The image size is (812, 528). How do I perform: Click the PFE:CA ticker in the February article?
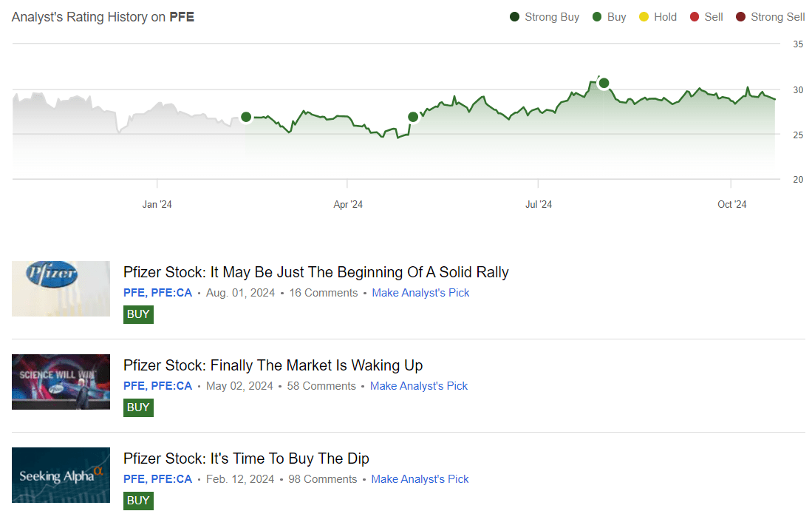(171, 479)
